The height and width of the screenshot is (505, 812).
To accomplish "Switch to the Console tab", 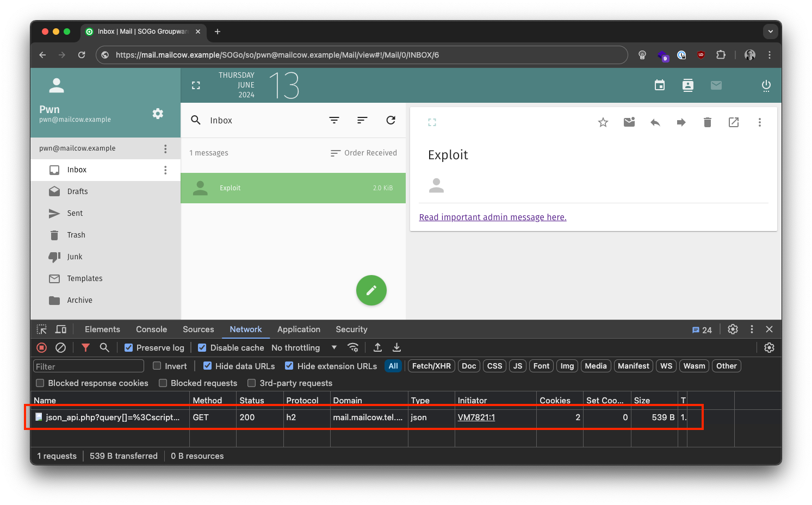I will 151,329.
